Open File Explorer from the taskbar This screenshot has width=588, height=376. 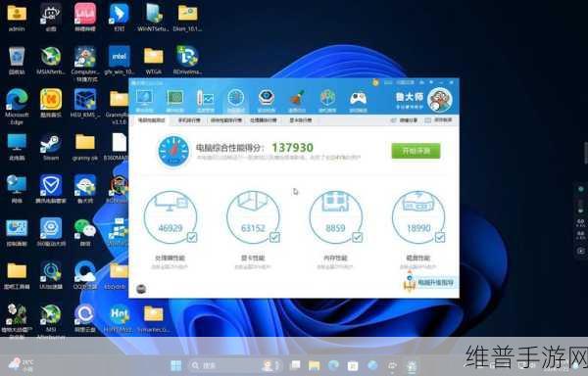[x=314, y=365]
